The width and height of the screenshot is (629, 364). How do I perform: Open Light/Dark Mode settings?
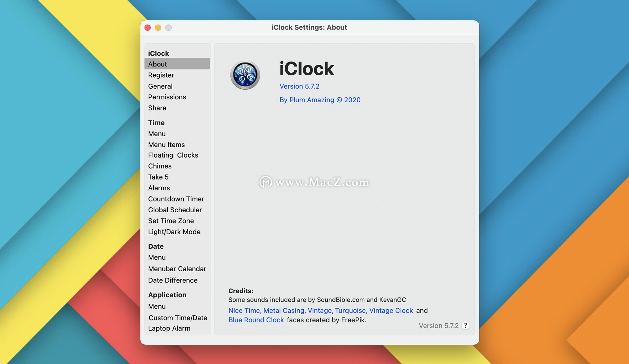pyautogui.click(x=174, y=232)
